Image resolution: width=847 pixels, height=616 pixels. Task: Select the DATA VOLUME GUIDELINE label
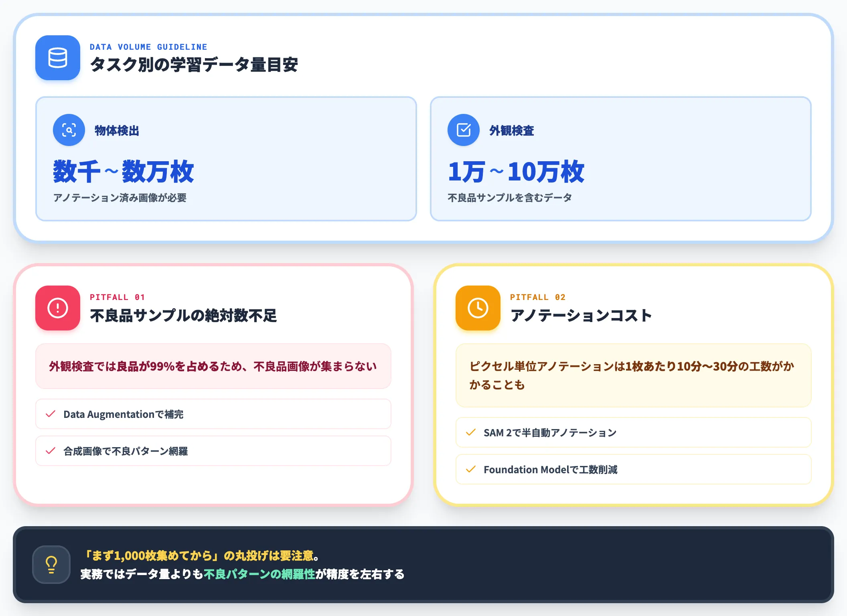(x=148, y=47)
